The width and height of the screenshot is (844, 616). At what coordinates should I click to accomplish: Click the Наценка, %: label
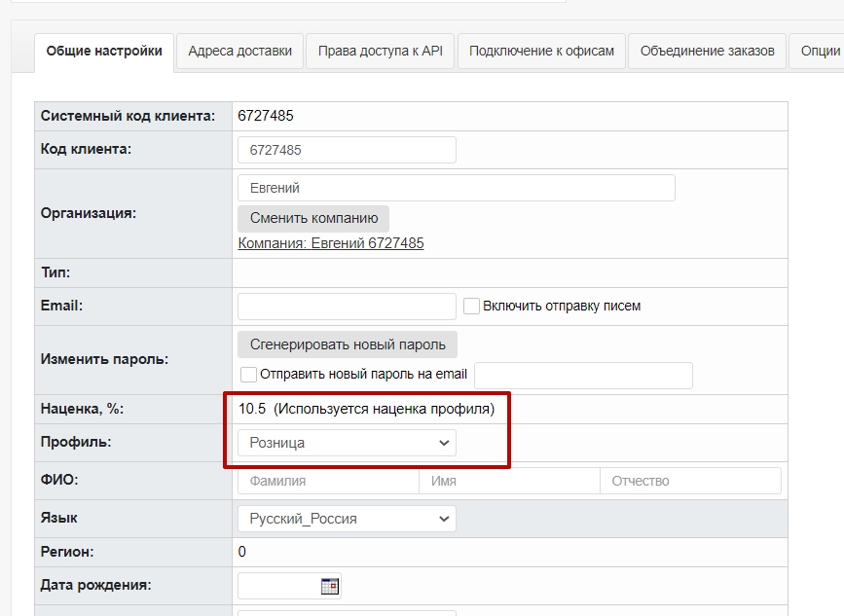(x=82, y=409)
